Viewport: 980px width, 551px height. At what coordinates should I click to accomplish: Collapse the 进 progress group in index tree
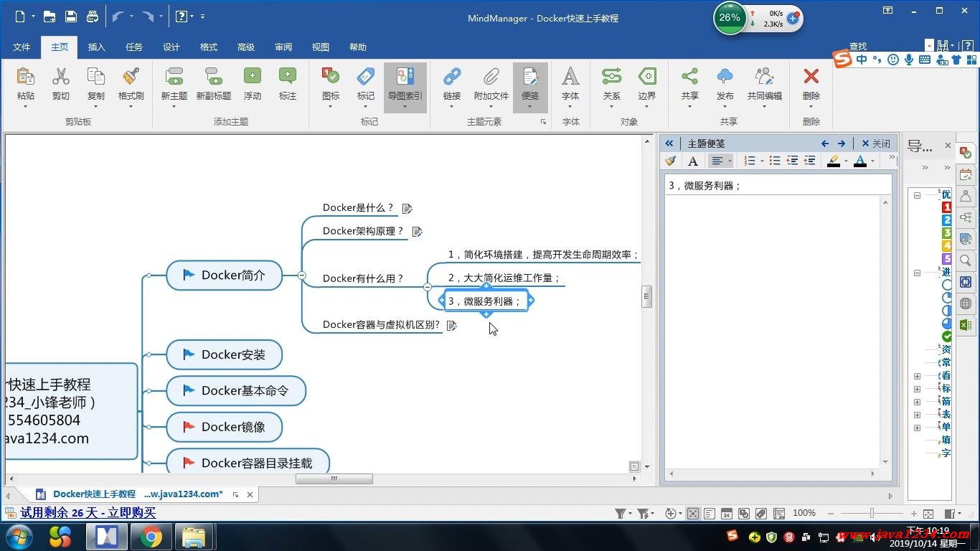tap(917, 273)
